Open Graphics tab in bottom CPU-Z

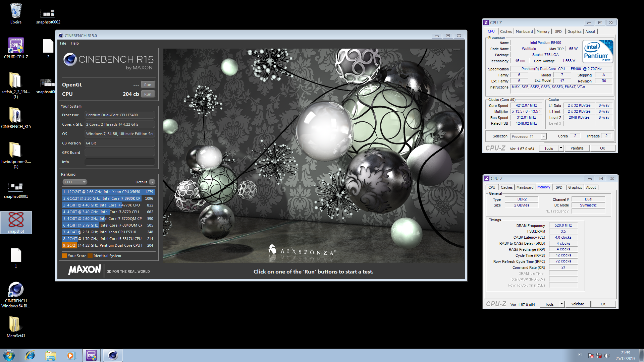(575, 187)
